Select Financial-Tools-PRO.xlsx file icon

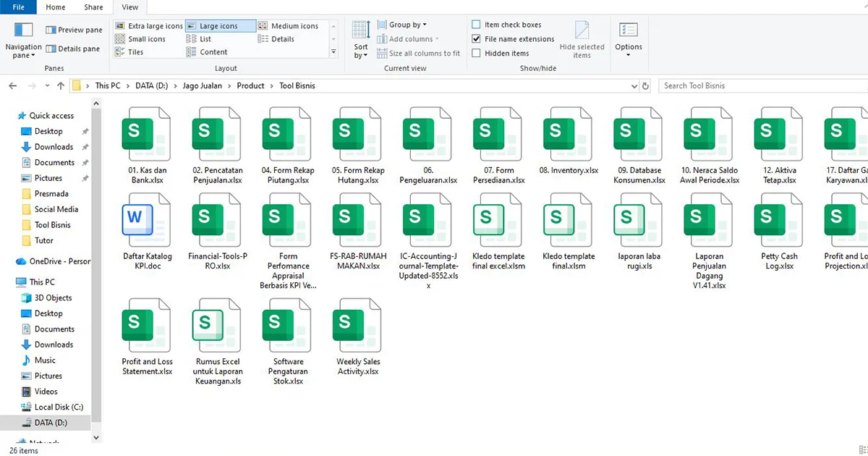point(217,220)
